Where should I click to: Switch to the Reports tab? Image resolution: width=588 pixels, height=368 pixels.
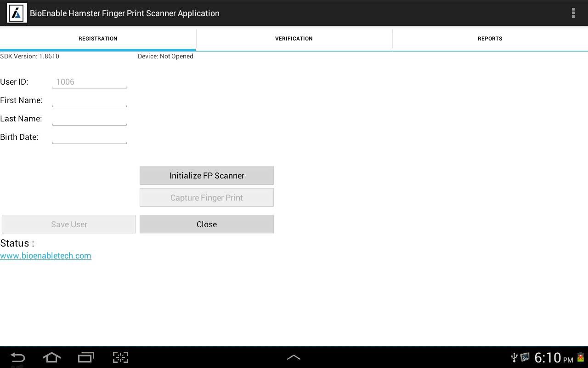coord(490,39)
